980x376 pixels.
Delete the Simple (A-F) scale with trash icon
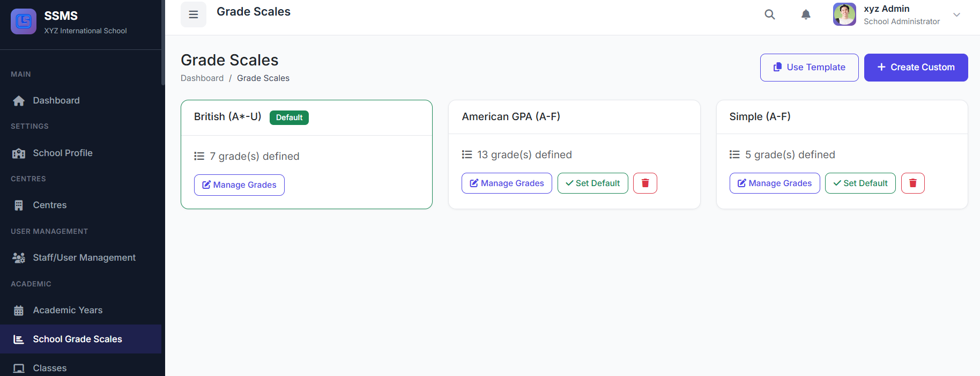pyautogui.click(x=912, y=183)
